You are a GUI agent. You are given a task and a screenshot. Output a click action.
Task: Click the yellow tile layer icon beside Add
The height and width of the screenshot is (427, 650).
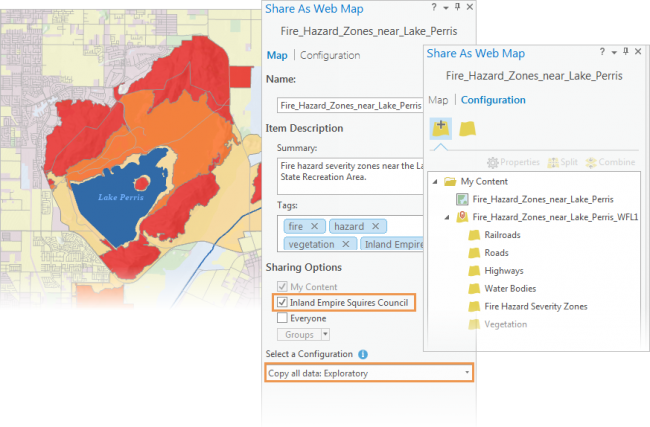point(467,129)
